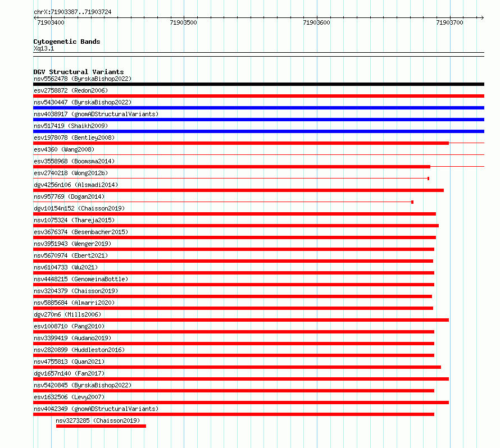
Task: Click the nsv957769 (Dogan2014) label
Action: pyautogui.click(x=69, y=196)
